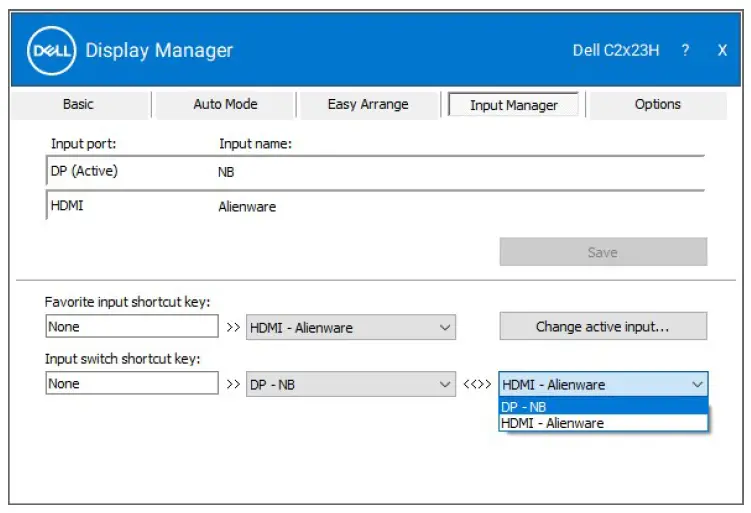
Task: Select the Input Manager tab
Action: tap(513, 105)
